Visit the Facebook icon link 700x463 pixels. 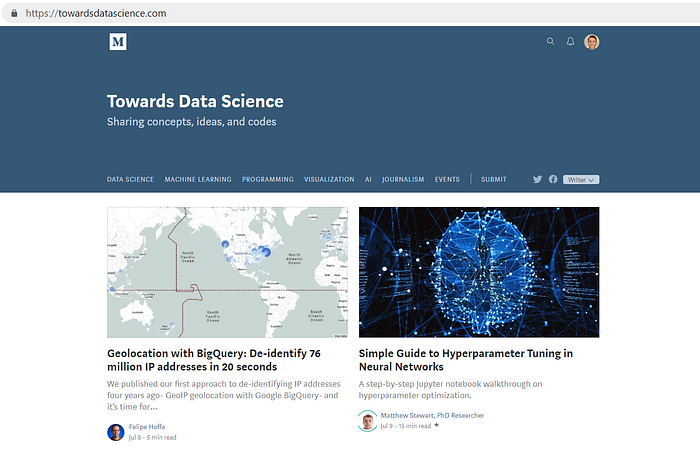tap(553, 179)
